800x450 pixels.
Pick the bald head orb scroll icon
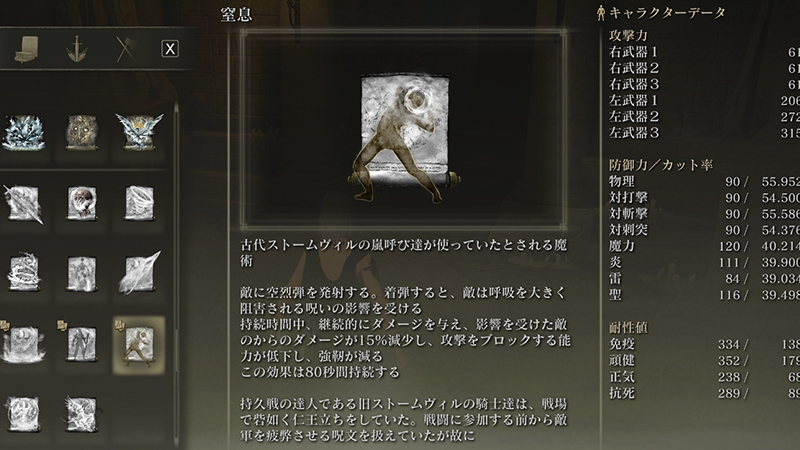pos(82,203)
